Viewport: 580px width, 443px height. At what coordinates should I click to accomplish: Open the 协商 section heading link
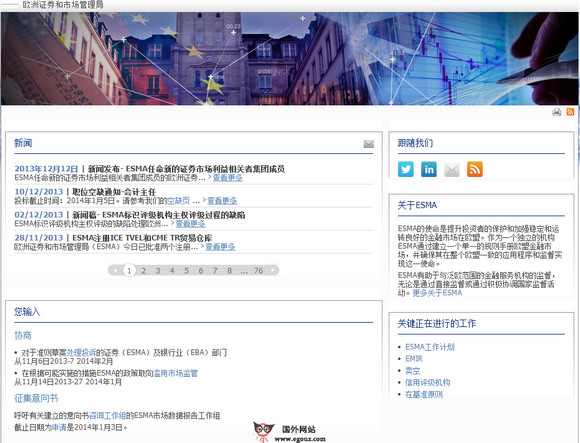click(x=23, y=335)
